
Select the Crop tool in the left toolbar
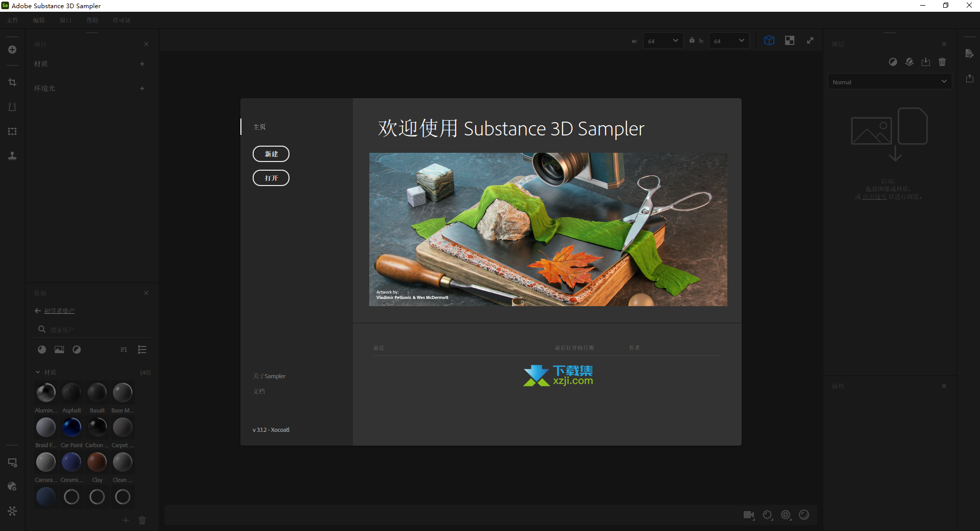[x=12, y=82]
